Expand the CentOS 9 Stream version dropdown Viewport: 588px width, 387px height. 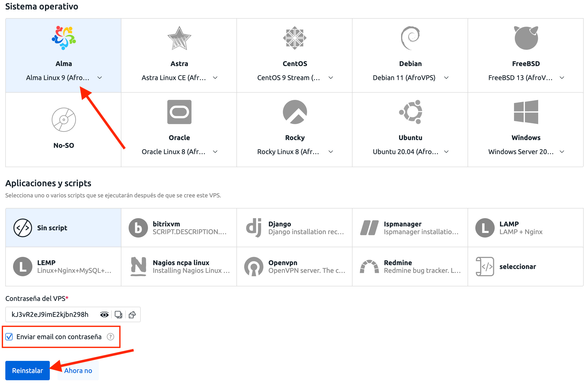coord(331,78)
